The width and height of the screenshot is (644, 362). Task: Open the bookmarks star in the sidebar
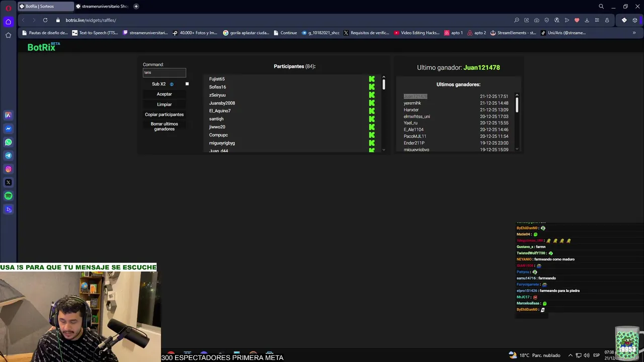8,35
